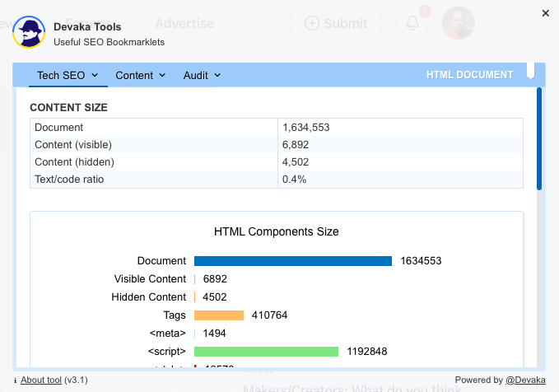Click the <meta> chart label
This screenshot has width=559, height=392.
[168, 334]
